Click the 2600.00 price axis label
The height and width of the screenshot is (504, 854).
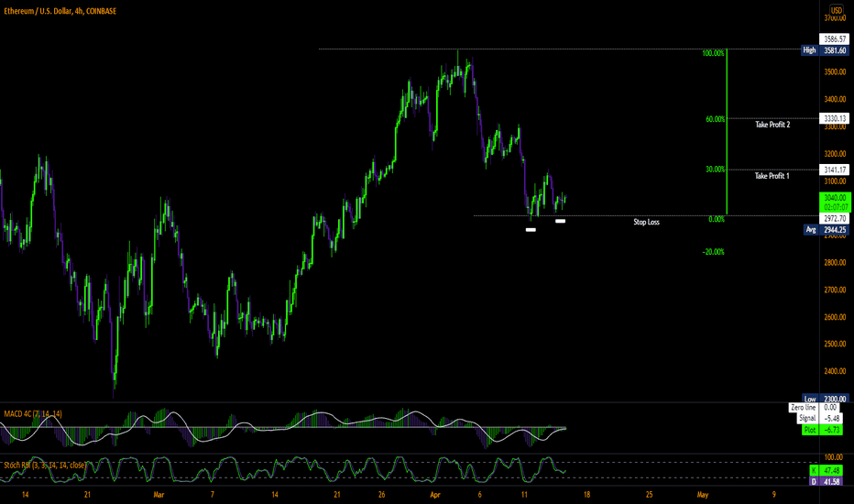click(x=835, y=317)
